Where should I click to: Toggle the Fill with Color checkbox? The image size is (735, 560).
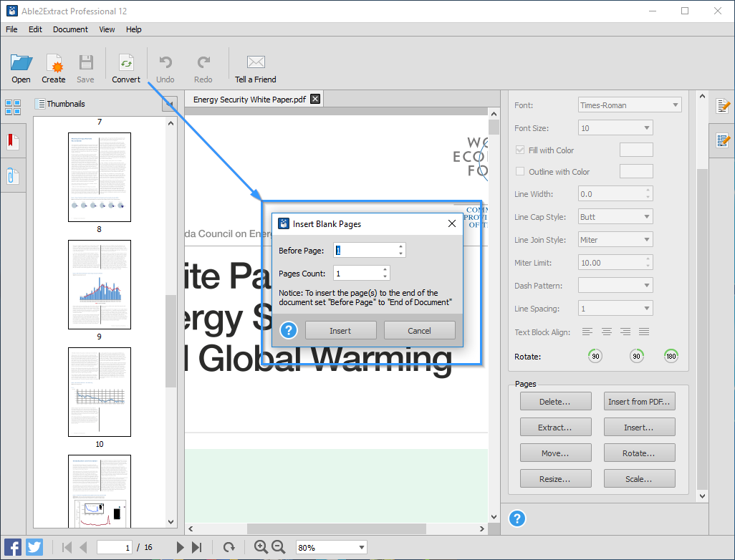521,150
